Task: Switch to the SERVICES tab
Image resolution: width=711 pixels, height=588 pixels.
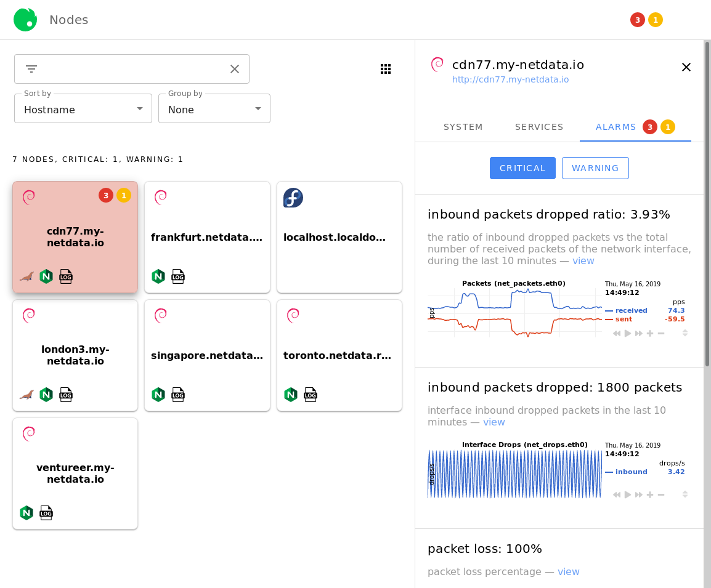Action: tap(539, 127)
